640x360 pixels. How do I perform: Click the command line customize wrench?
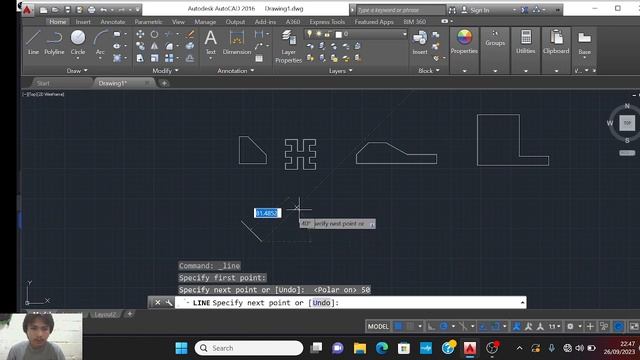169,302
